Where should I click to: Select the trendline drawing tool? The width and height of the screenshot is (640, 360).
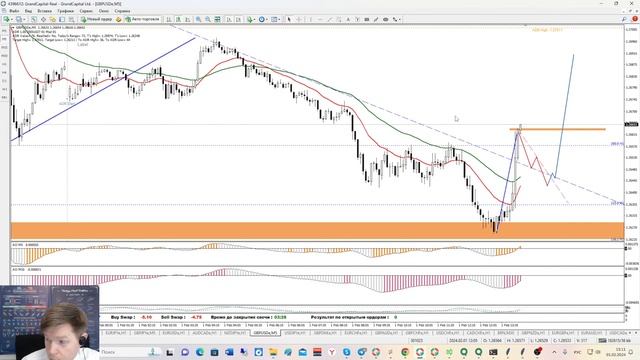coord(330,19)
